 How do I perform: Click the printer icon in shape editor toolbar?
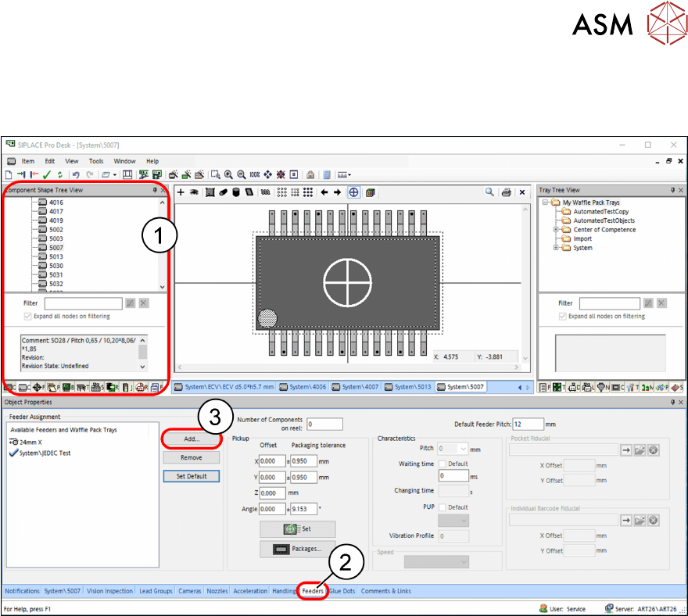pos(507,192)
